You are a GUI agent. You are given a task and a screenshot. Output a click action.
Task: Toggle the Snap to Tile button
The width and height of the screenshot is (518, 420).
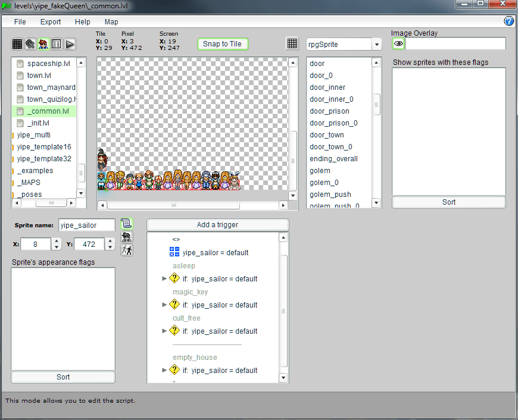coord(222,44)
